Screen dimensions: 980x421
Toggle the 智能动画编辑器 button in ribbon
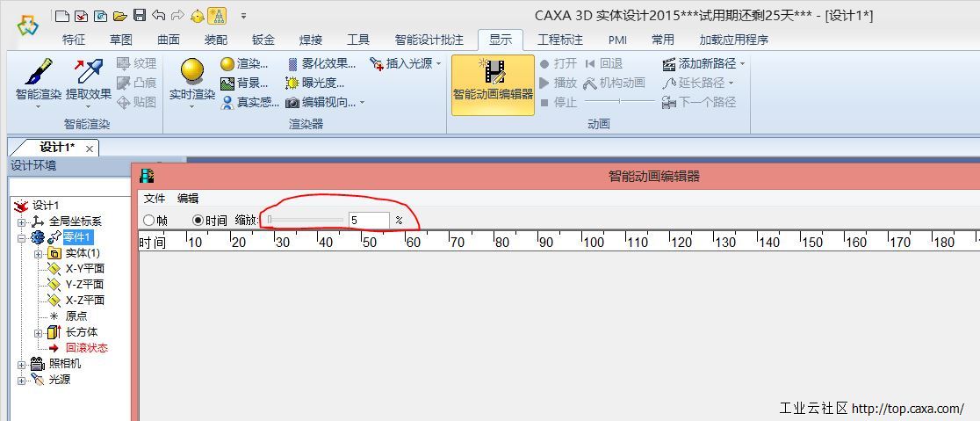494,84
